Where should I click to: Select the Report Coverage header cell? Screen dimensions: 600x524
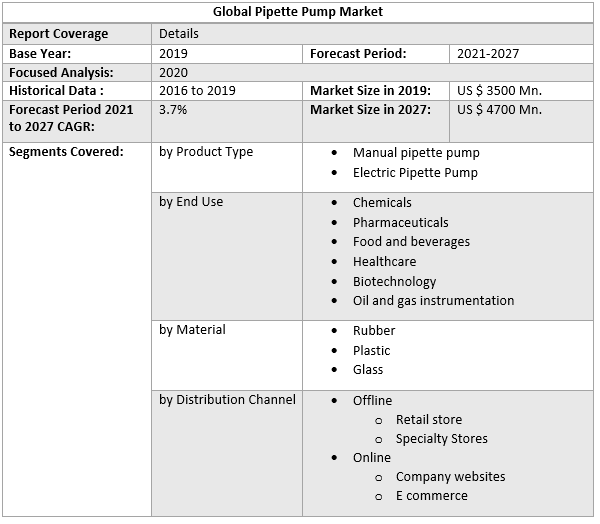pos(58,34)
